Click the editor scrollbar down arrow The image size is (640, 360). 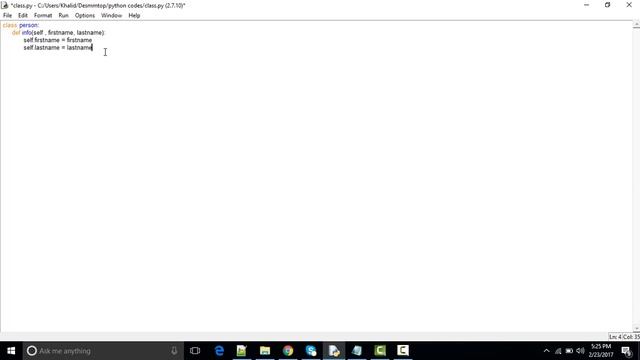[x=636, y=329]
